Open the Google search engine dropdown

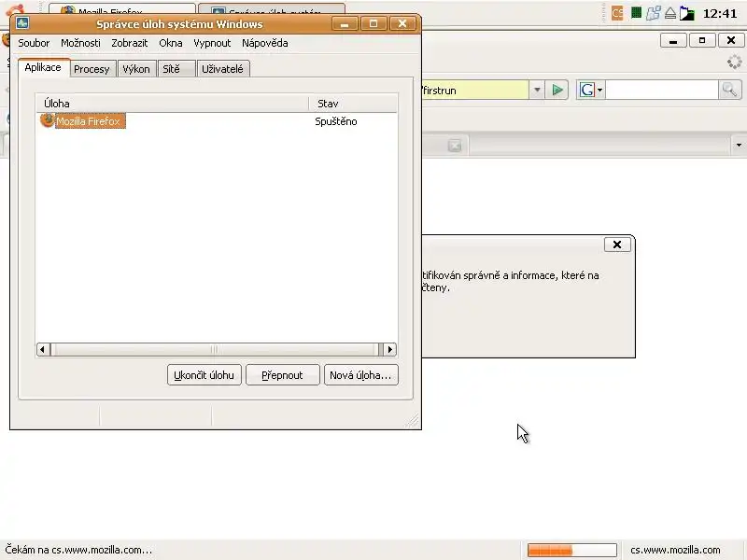click(591, 90)
